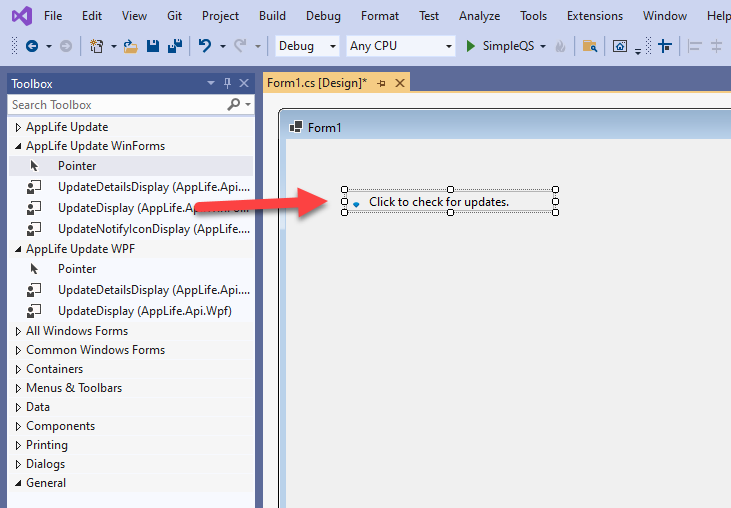Image resolution: width=731 pixels, height=508 pixels.
Task: Click the Form1 window title icon
Action: coord(296,127)
